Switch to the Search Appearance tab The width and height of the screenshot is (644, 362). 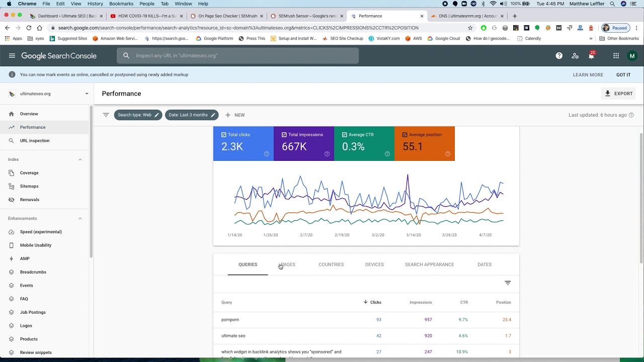(429, 264)
